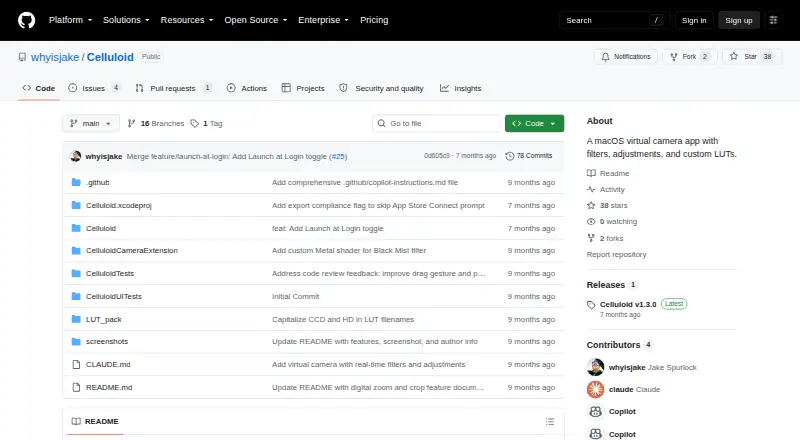Click the Star icon button
Viewport: 800px width, 440px height.
click(x=734, y=57)
